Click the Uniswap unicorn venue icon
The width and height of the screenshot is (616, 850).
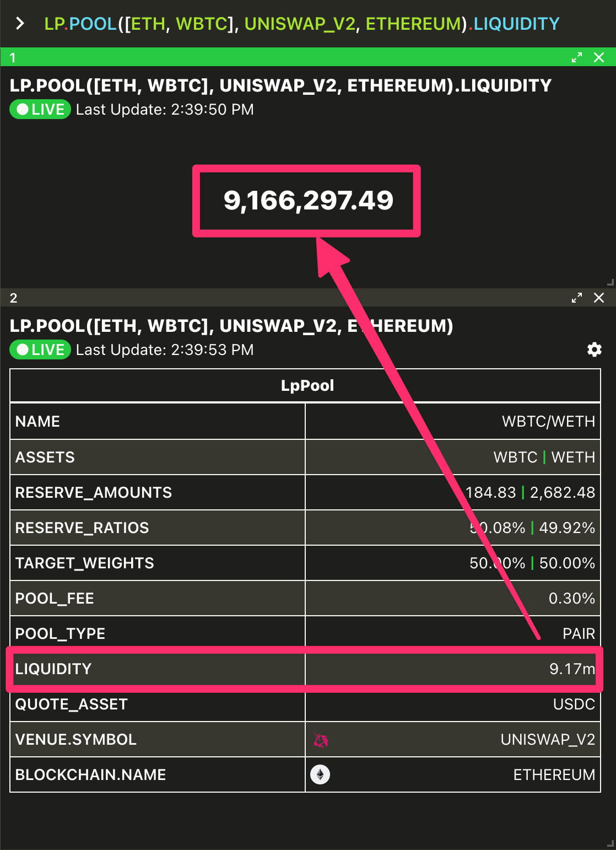321,740
